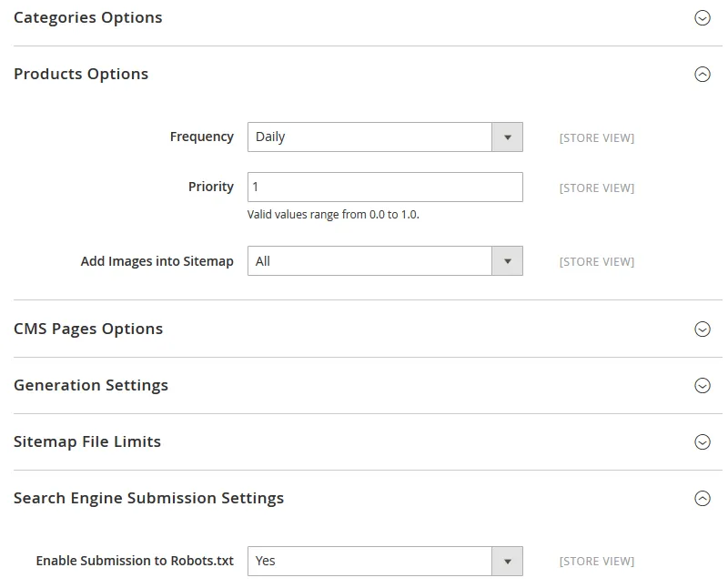The width and height of the screenshot is (728, 588).
Task: Click the [STORE VIEW] label beside Priority
Action: tap(595, 188)
